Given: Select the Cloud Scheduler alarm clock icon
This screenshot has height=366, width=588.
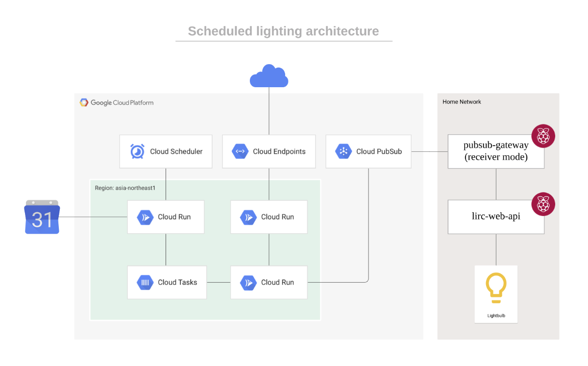Looking at the screenshot, I should 137,151.
